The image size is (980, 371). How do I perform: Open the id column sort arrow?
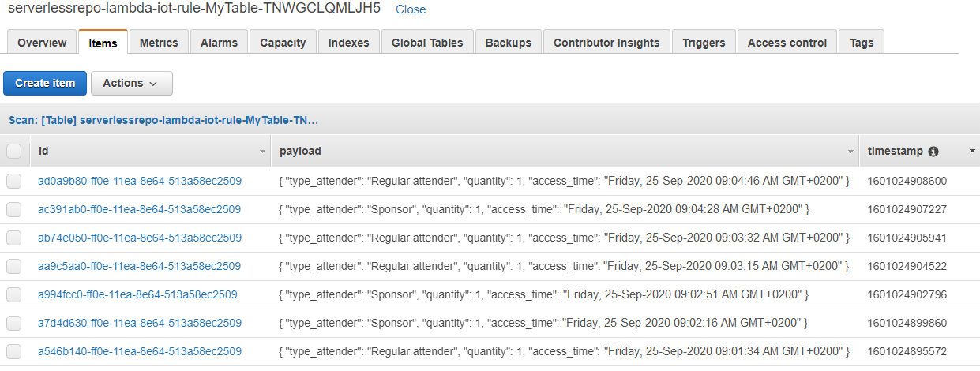tap(262, 151)
